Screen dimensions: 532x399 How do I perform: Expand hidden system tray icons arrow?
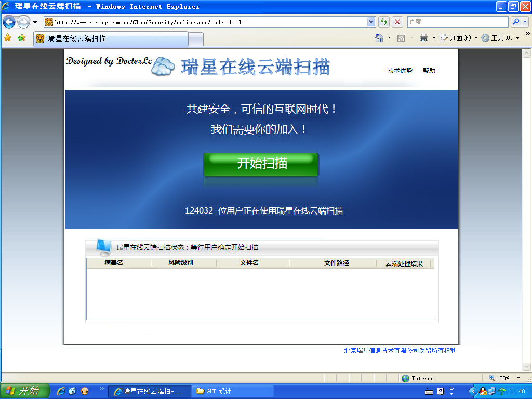(473, 392)
